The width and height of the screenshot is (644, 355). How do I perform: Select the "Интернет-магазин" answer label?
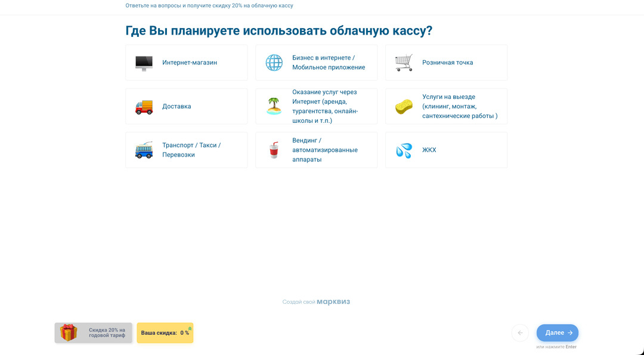point(190,63)
